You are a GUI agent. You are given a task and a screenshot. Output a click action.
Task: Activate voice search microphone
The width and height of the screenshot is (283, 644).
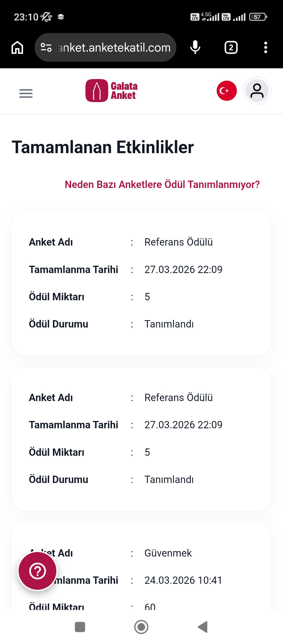point(195,47)
